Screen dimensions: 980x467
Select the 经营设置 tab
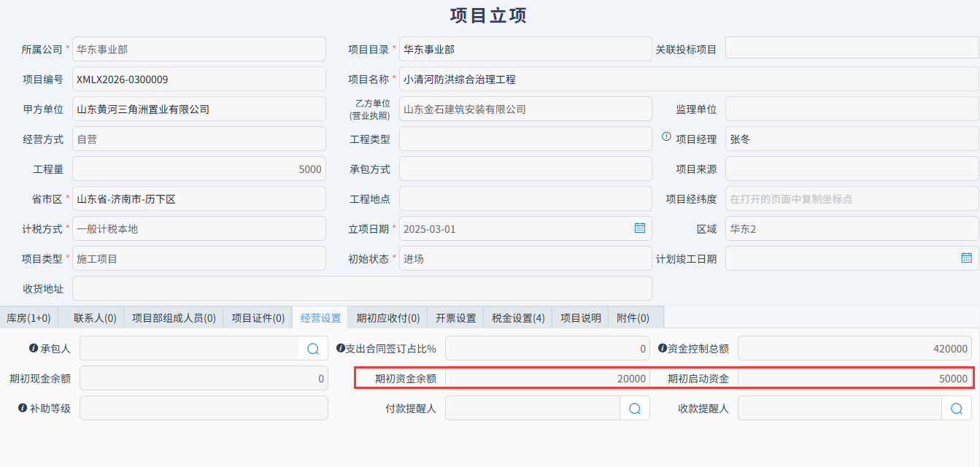click(320, 317)
